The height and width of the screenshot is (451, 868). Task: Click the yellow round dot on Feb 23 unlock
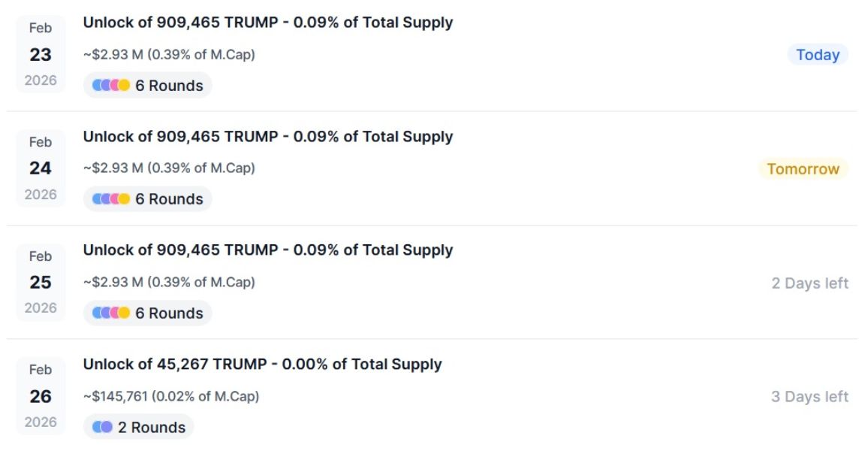123,85
